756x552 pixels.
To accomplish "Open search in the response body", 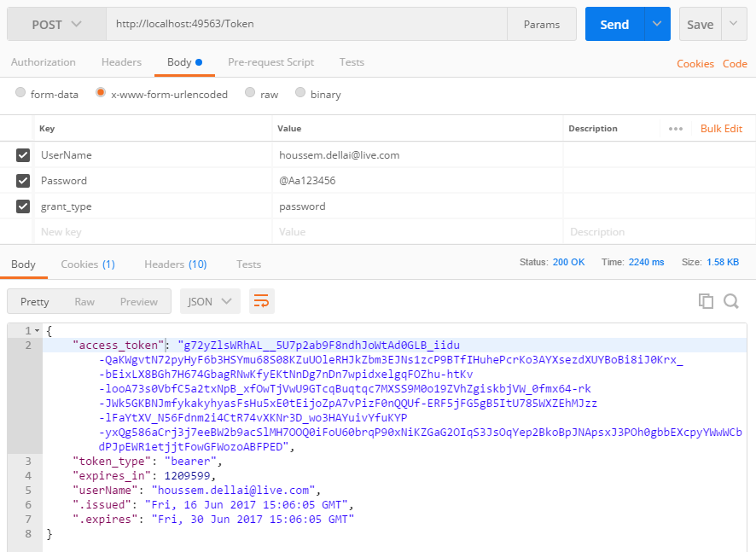I will (731, 301).
